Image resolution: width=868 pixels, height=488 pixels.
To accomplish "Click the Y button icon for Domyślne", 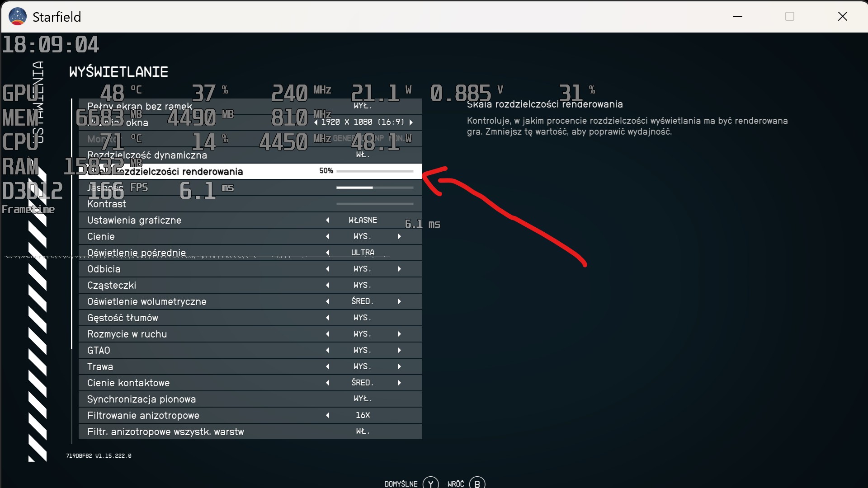I will click(x=430, y=483).
